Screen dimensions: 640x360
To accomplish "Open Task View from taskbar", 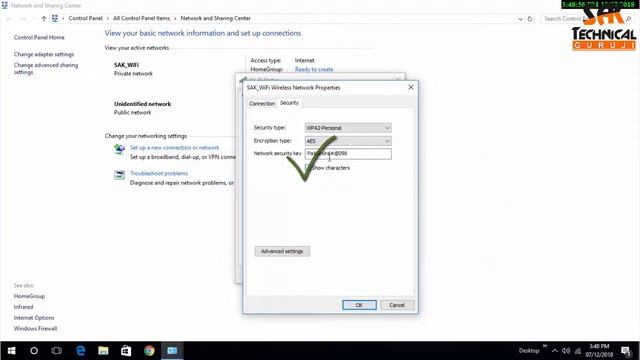I will pos(56,351).
